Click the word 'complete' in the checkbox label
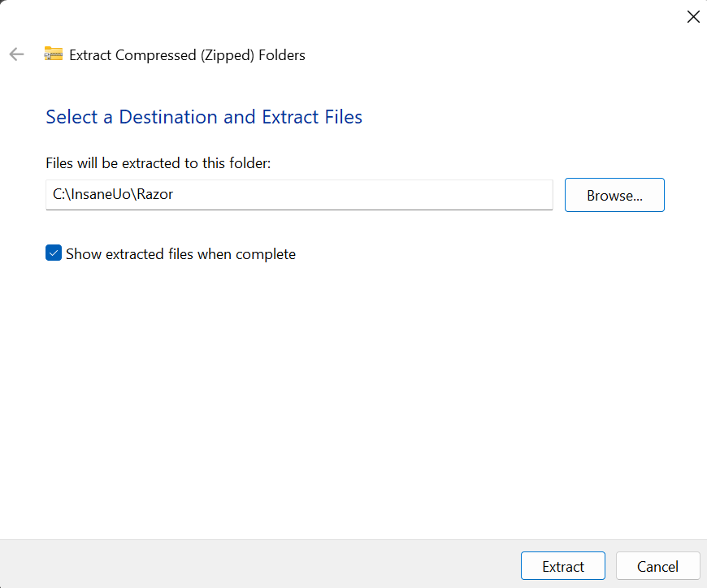This screenshot has width=707, height=588. (268, 254)
